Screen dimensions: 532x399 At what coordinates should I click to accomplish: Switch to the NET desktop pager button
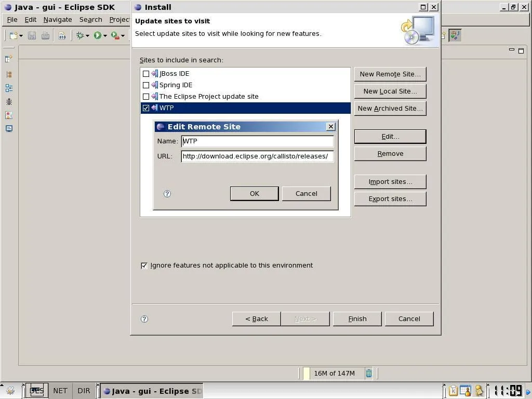click(x=60, y=391)
